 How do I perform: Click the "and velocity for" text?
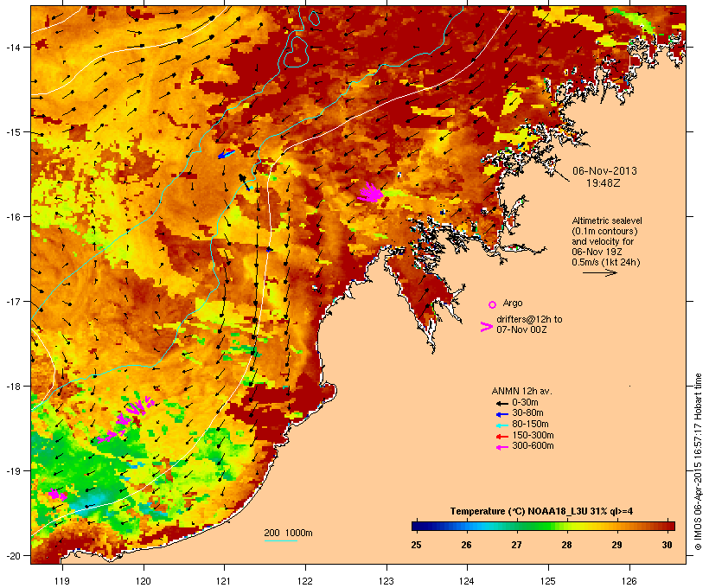point(603,241)
